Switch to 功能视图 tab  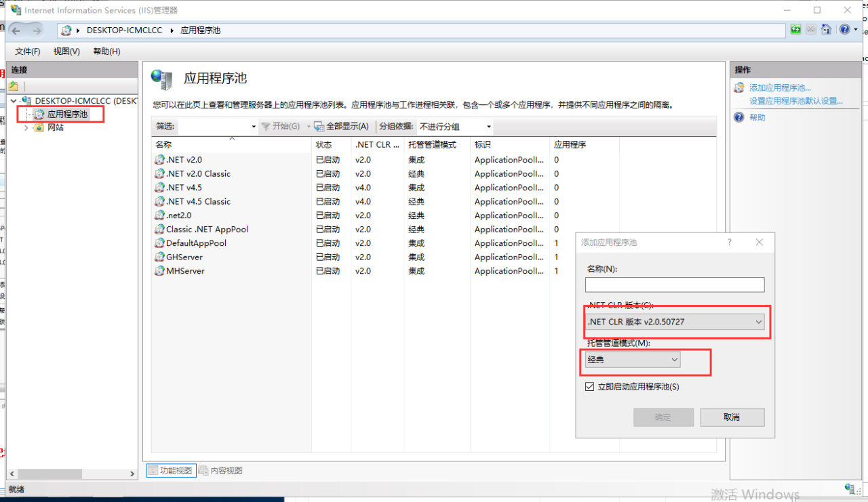pos(170,470)
